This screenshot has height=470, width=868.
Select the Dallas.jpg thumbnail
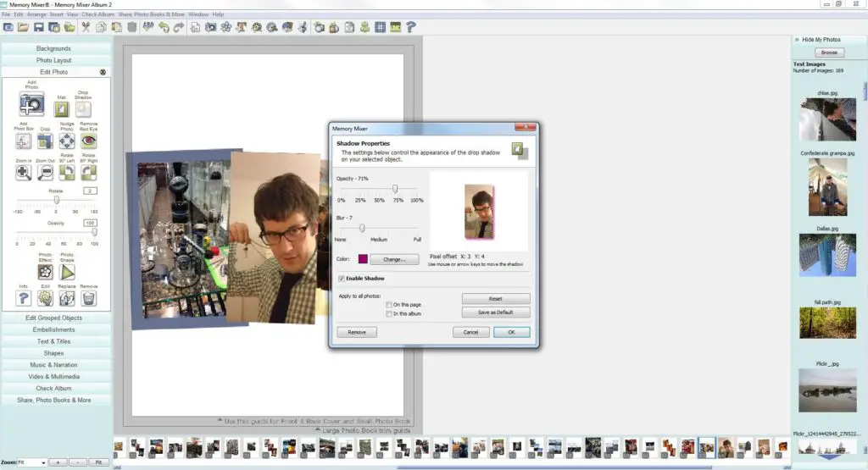coord(827,255)
